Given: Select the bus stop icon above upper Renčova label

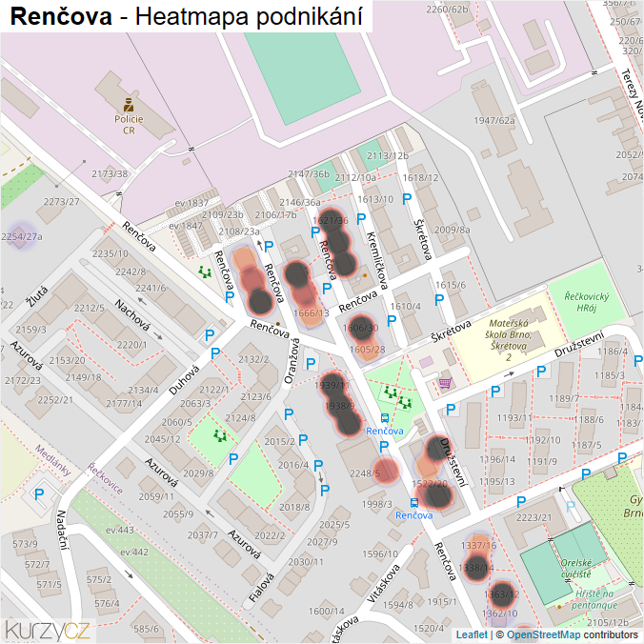Looking at the screenshot, I should 385,418.
